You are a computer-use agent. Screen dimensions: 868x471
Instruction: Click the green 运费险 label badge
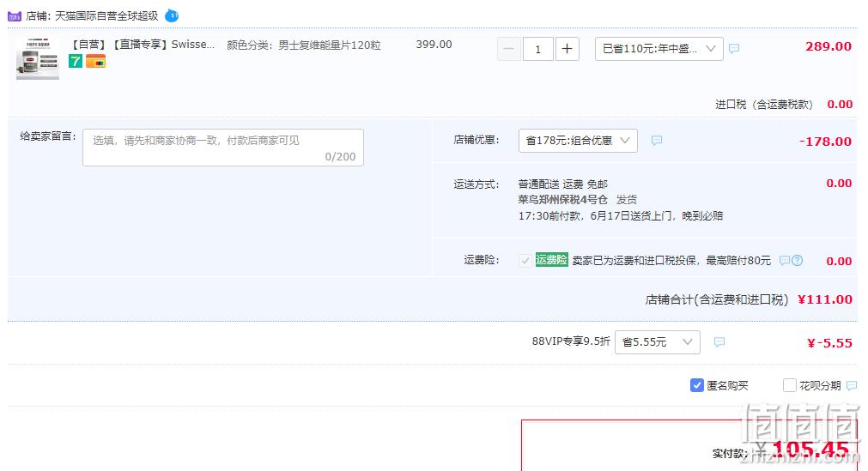point(551,260)
